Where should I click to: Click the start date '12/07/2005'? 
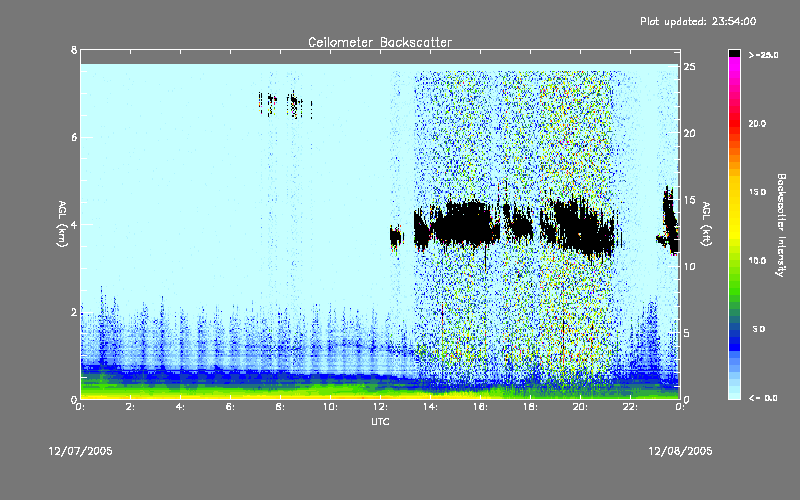[x=81, y=451]
